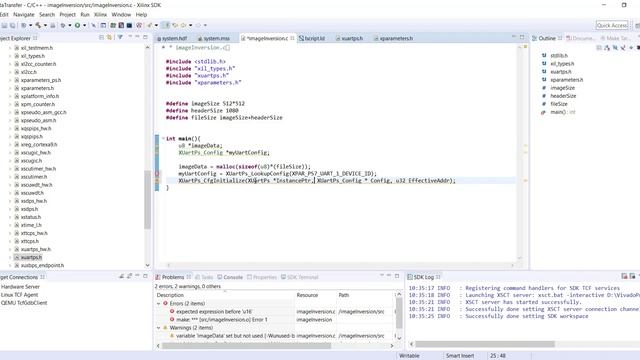Select xscugic.h in Project Explorer
Image resolution: width=640 pixels, height=360 pixels.
coord(31,161)
